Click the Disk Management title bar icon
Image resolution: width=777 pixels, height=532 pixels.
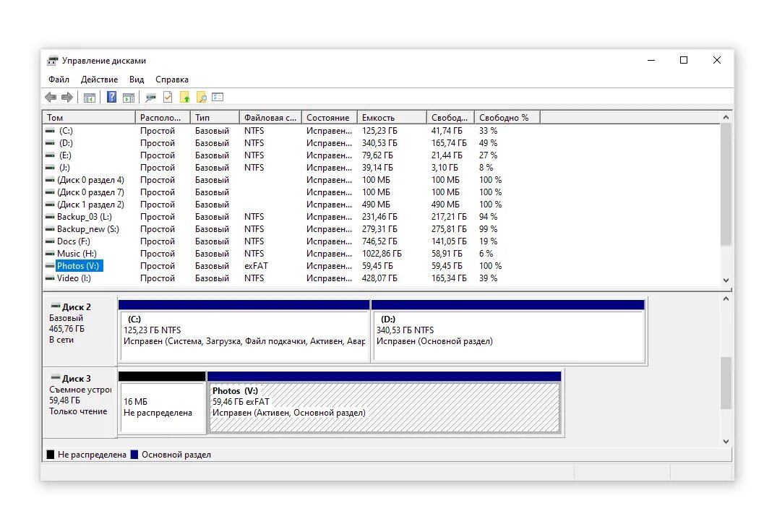tap(52, 61)
